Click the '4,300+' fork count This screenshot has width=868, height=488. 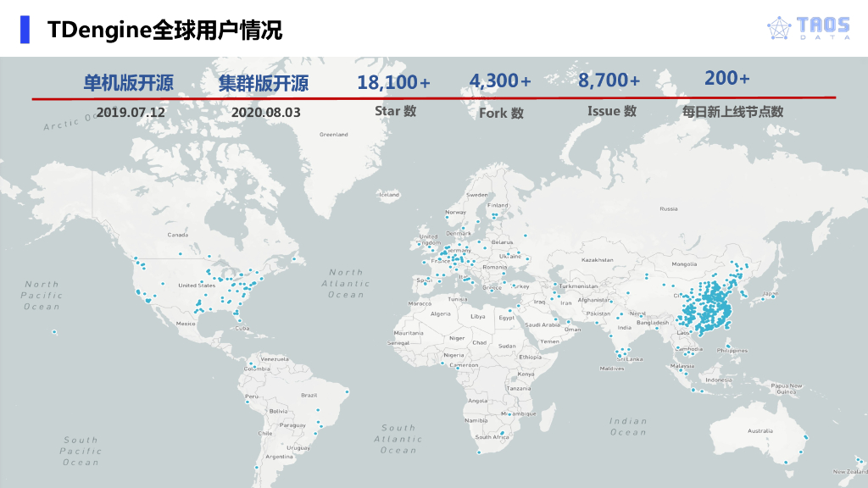pyautogui.click(x=500, y=80)
